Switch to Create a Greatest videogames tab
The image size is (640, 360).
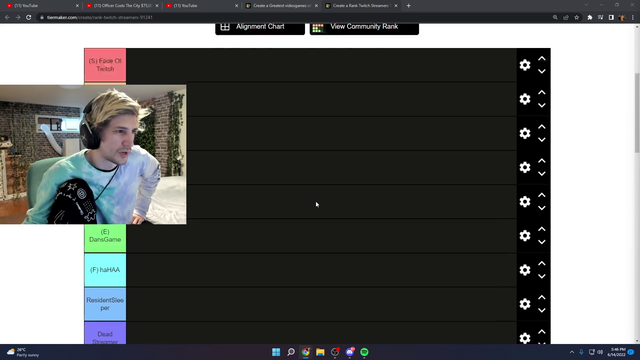(281, 6)
